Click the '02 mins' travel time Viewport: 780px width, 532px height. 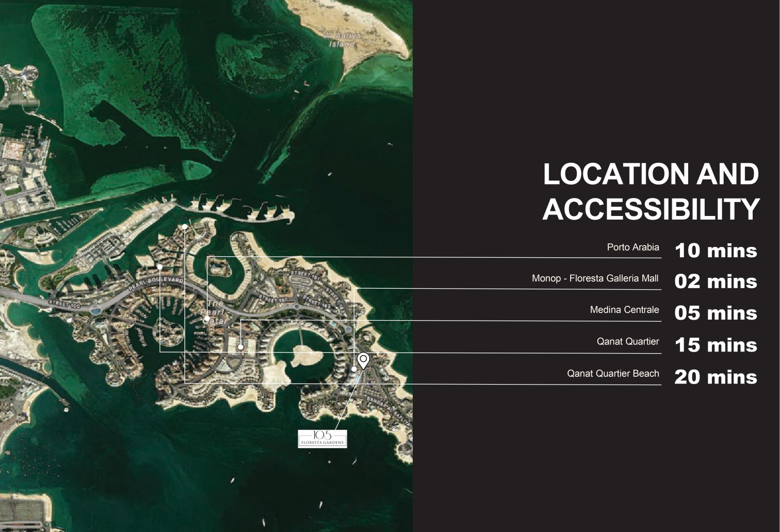(x=716, y=281)
